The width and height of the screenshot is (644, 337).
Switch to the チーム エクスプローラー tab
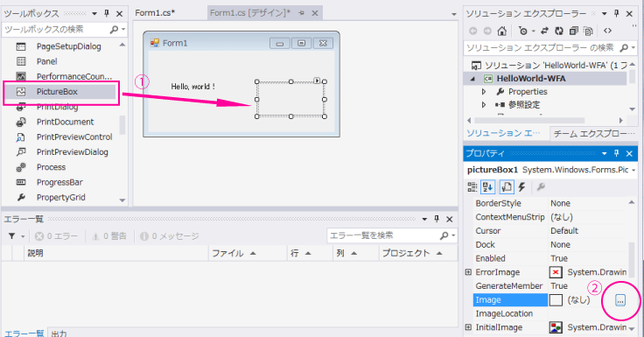[593, 133]
